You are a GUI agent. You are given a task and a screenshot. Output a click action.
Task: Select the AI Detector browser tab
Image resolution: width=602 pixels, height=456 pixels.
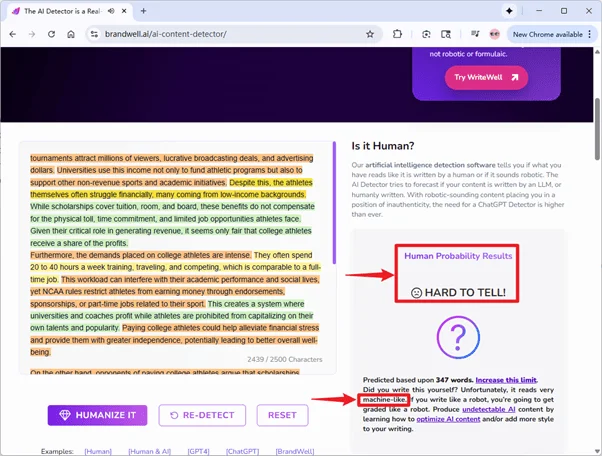71,11
